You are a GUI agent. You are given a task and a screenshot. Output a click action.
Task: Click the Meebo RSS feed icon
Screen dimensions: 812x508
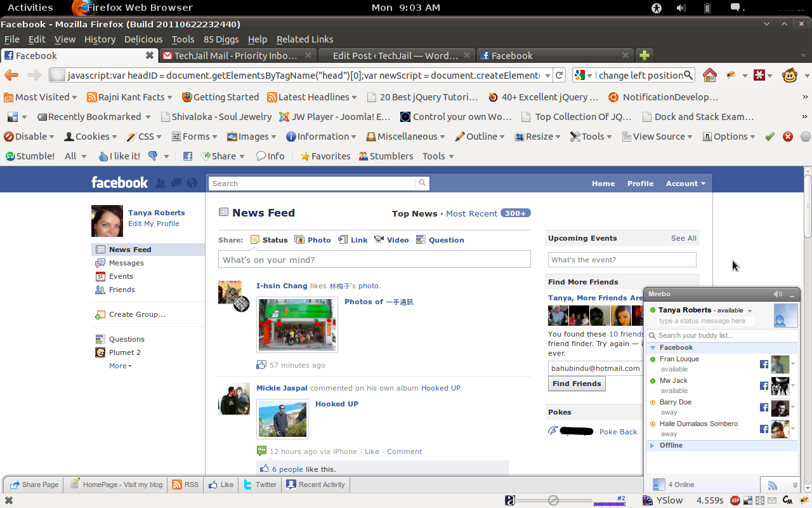tap(772, 485)
